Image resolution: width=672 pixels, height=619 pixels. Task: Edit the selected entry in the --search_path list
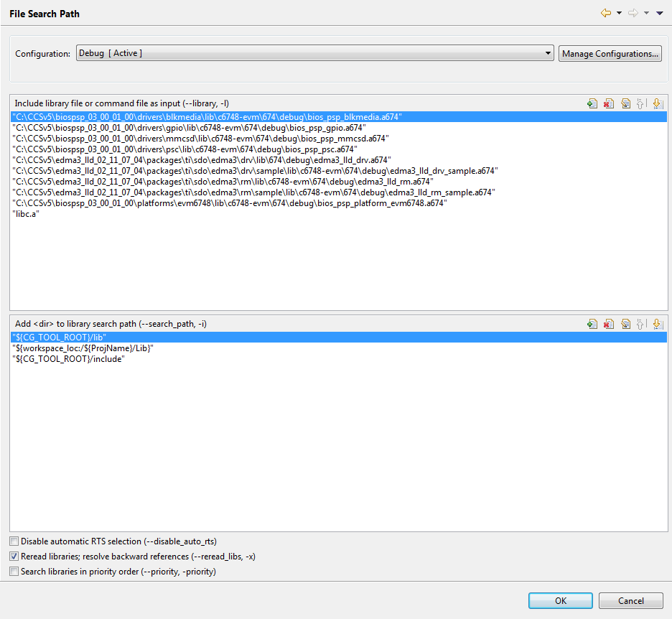coord(625,324)
